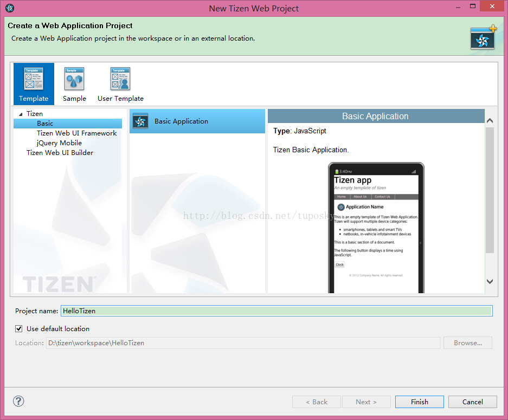Select Tizen Web UI Builder item
The width and height of the screenshot is (508, 420).
[x=60, y=152]
